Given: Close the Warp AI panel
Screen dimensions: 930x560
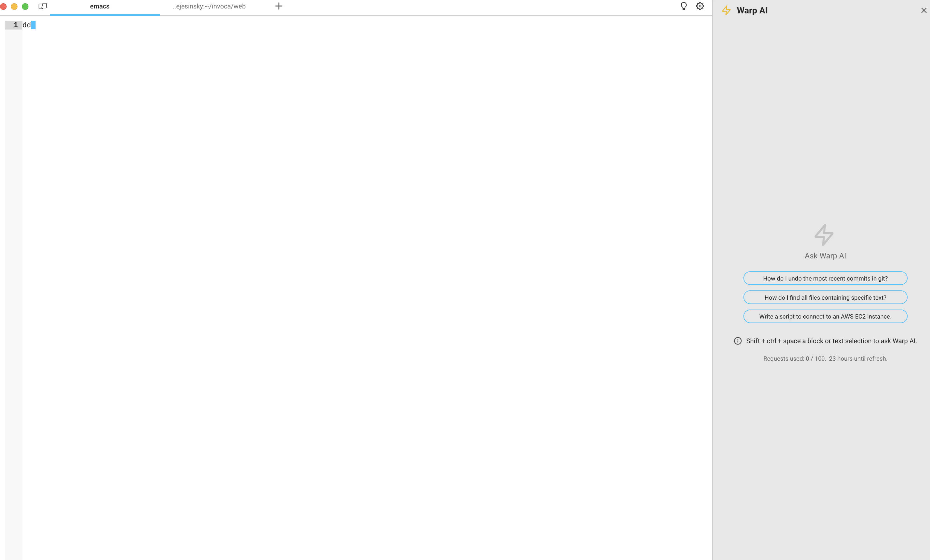Looking at the screenshot, I should click(924, 11).
